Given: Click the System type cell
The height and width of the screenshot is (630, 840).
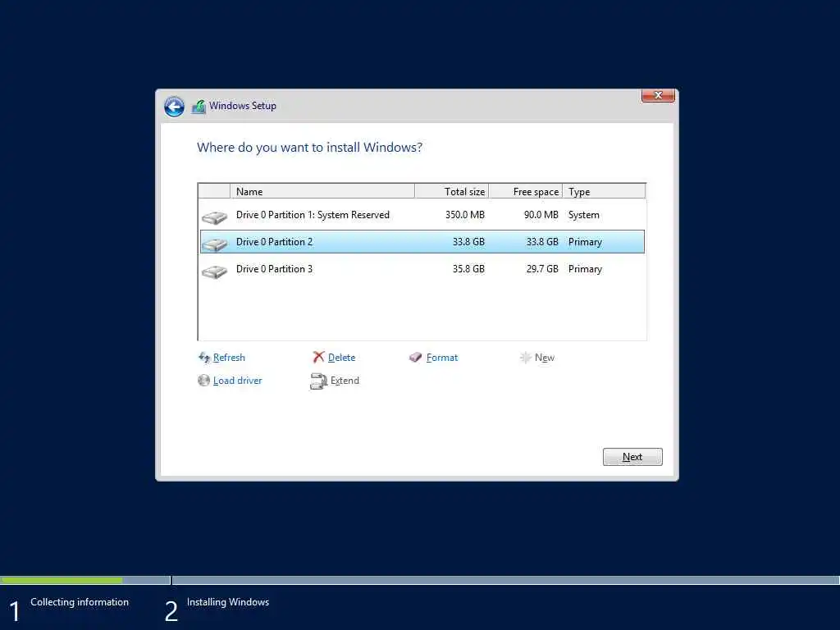Looking at the screenshot, I should [583, 215].
